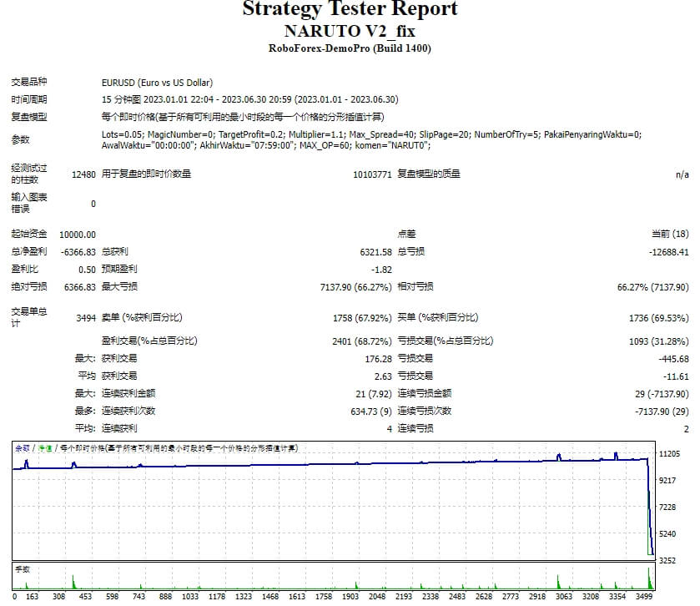Click gross loss value -12688.41
700x606 pixels.
[x=669, y=252]
